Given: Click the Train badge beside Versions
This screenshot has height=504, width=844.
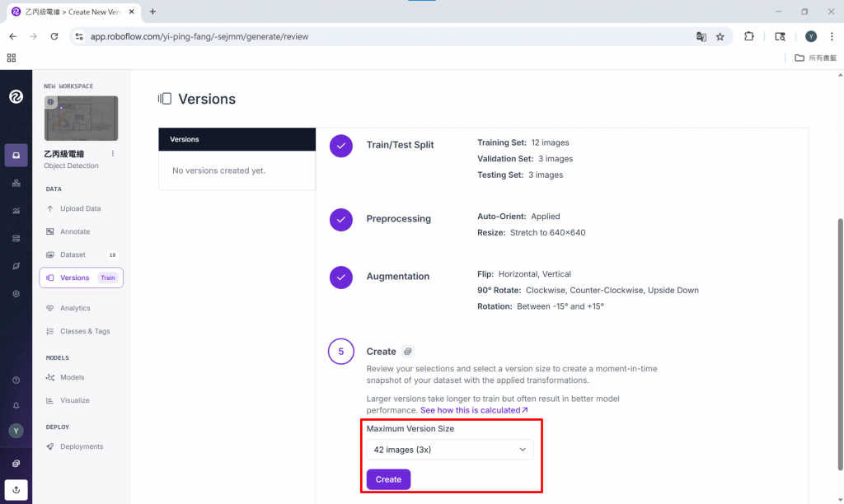Looking at the screenshot, I should point(108,278).
